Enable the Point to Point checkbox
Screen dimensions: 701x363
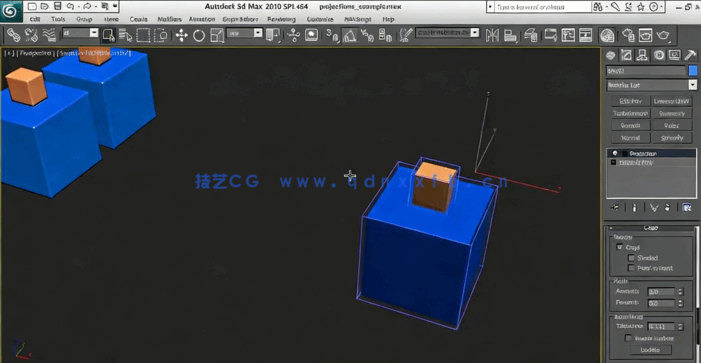click(631, 268)
